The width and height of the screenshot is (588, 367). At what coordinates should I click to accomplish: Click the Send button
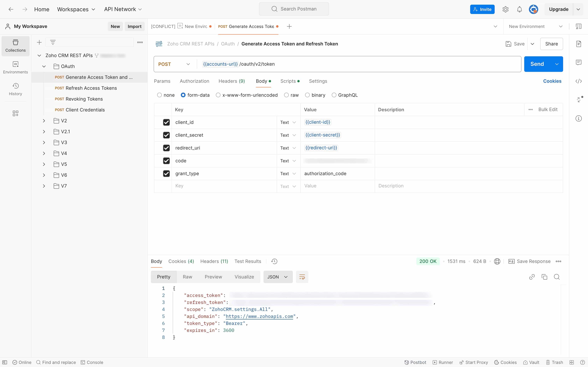(x=537, y=64)
